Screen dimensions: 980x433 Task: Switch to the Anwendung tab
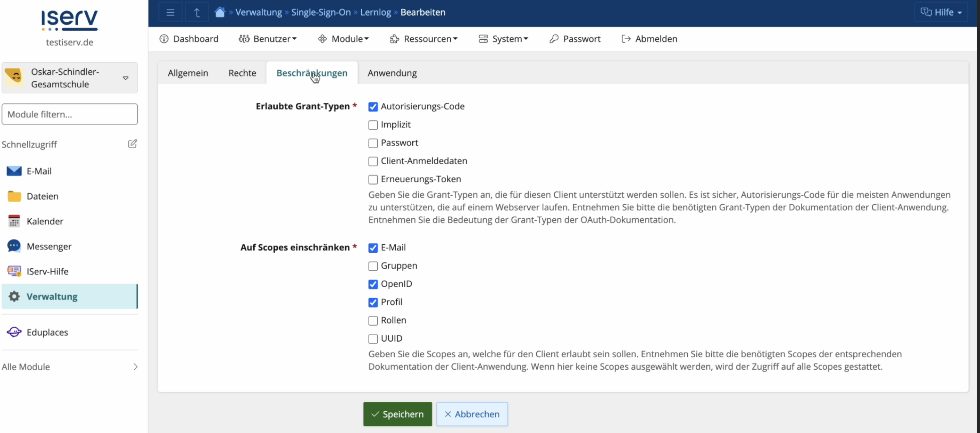coord(392,73)
